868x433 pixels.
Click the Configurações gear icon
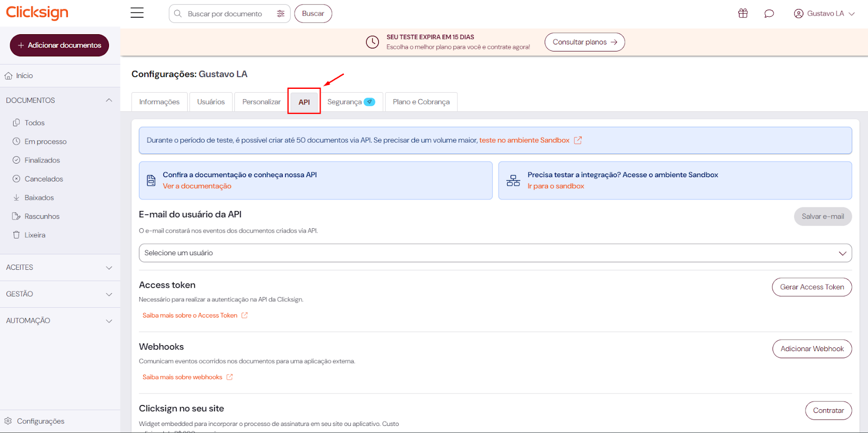coord(8,421)
